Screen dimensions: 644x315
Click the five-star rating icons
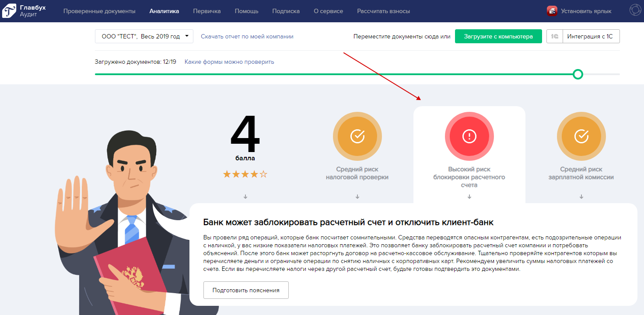[x=245, y=174]
